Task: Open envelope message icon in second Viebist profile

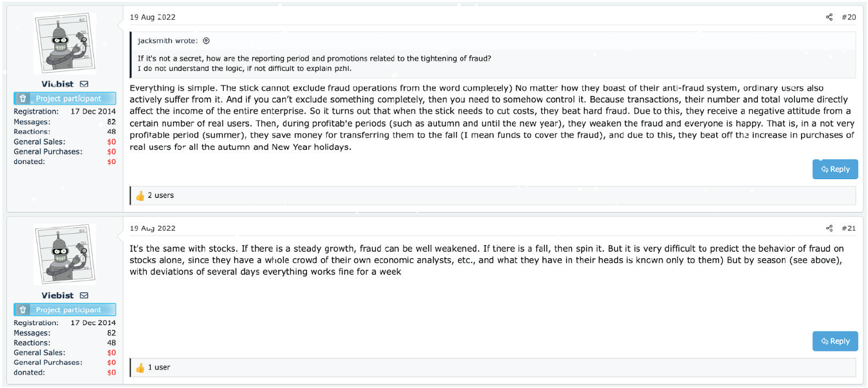Action: point(84,295)
